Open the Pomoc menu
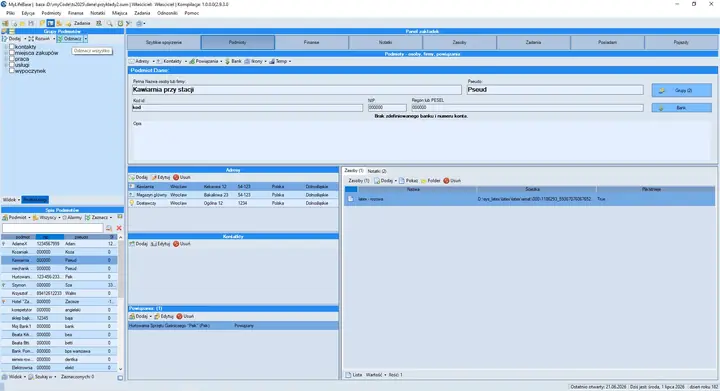The height and width of the screenshot is (391, 720). pyautogui.click(x=191, y=13)
